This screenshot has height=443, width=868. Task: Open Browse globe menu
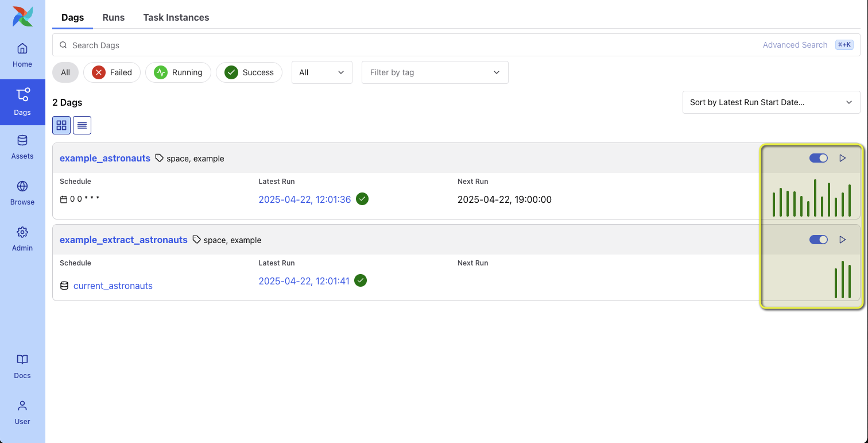pyautogui.click(x=22, y=193)
